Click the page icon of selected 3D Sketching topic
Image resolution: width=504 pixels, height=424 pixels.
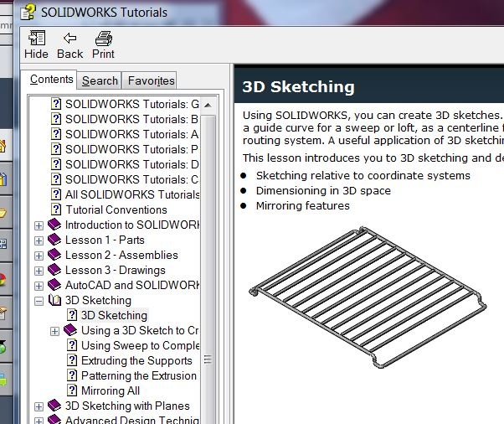point(72,315)
